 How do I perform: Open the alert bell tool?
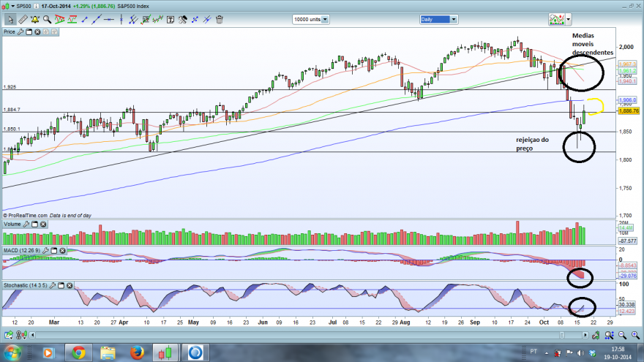[35, 19]
